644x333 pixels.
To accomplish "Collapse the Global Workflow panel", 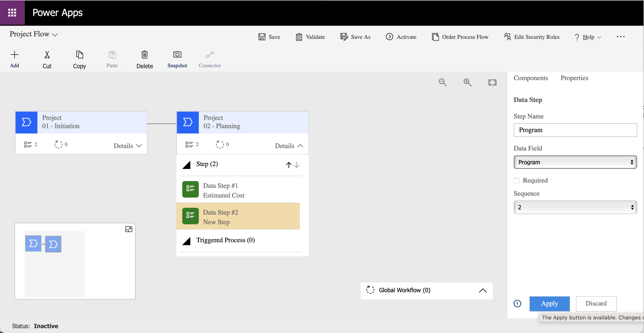I will coord(482,291).
